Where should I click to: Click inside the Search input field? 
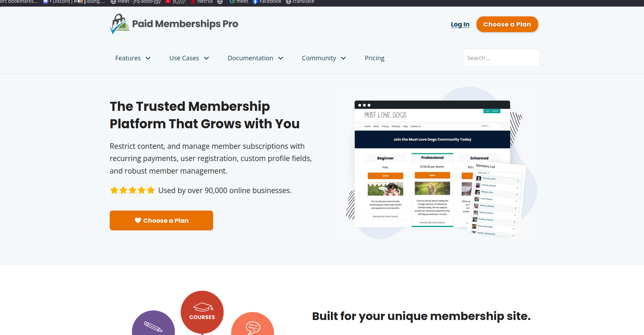tap(501, 58)
